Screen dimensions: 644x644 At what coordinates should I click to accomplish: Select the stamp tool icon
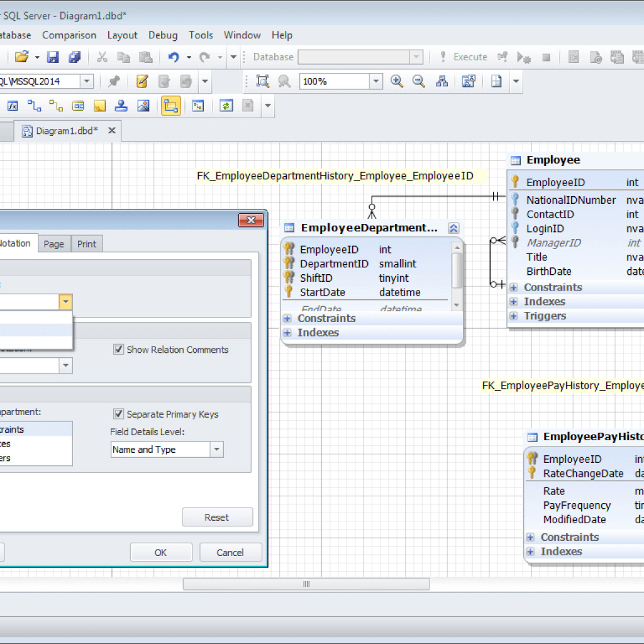click(x=121, y=106)
